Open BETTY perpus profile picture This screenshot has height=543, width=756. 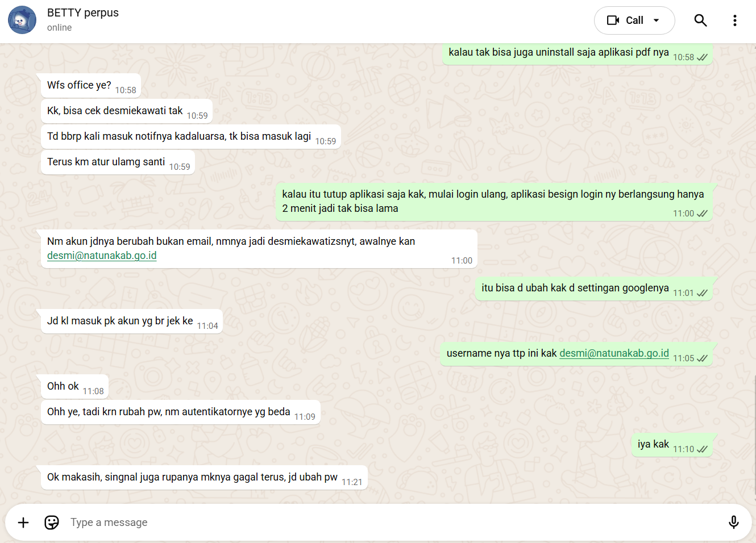coord(22,20)
